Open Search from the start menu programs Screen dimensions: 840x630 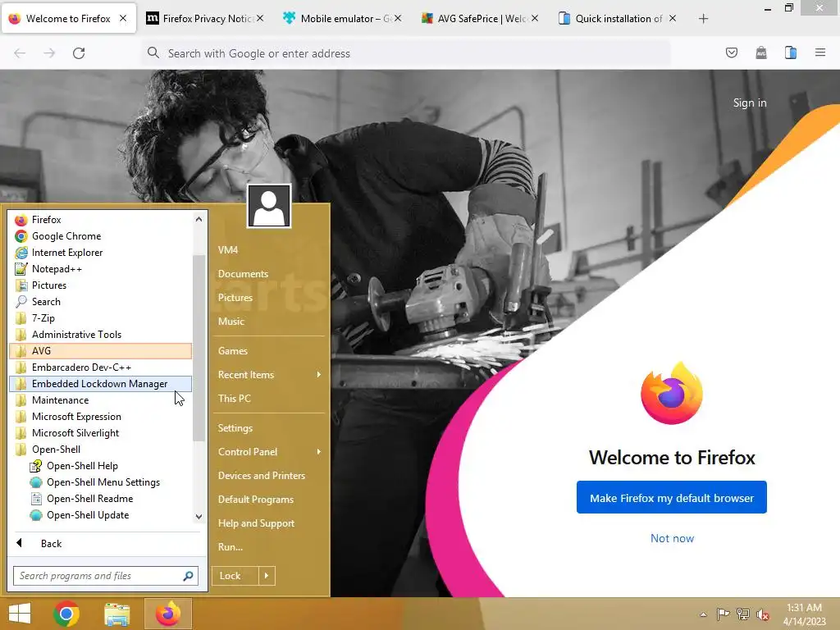(x=101, y=302)
